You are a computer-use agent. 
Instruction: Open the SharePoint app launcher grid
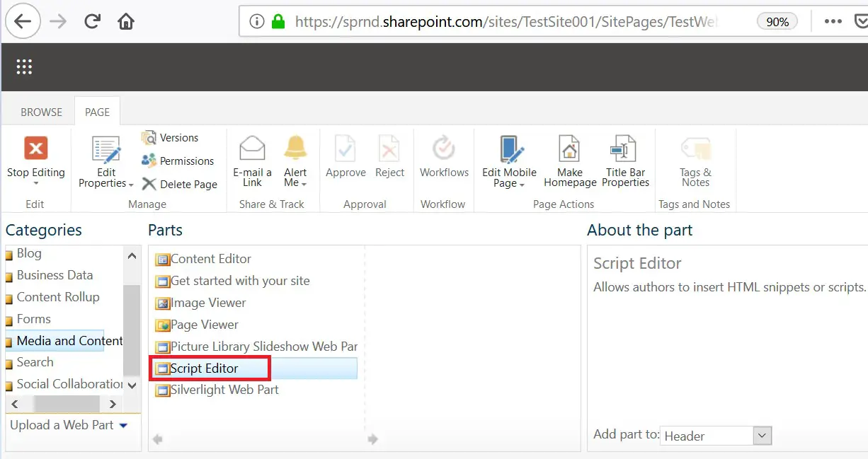click(x=24, y=67)
